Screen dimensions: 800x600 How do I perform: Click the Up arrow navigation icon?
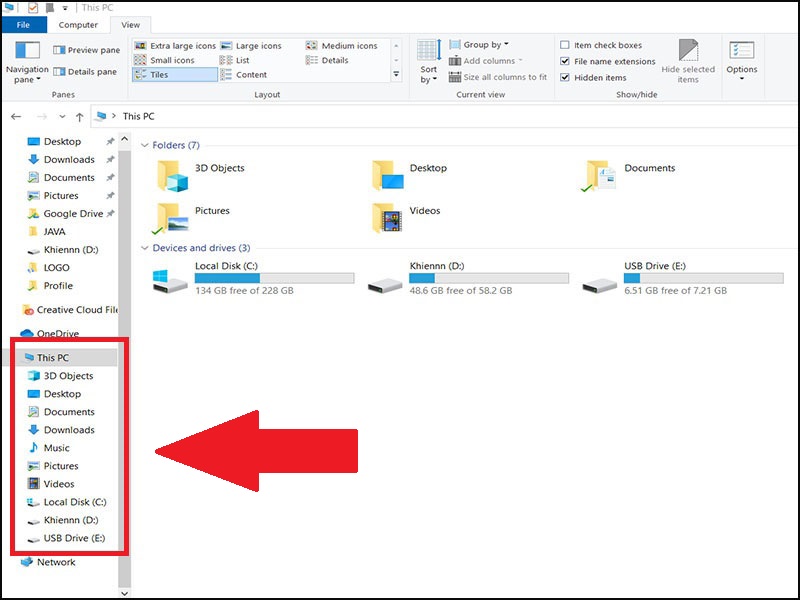(79, 117)
